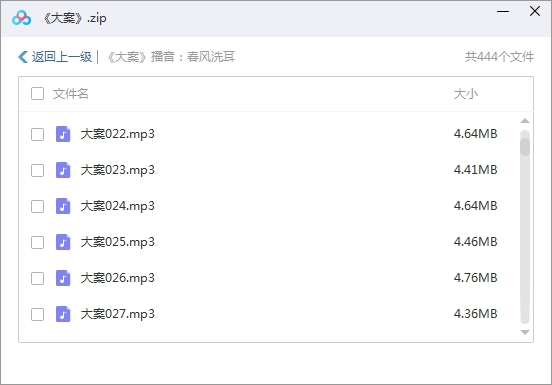Viewport: 552px width, 385px height.
Task: Click the 4.64MB size of 大案022.mp3
Action: [476, 134]
